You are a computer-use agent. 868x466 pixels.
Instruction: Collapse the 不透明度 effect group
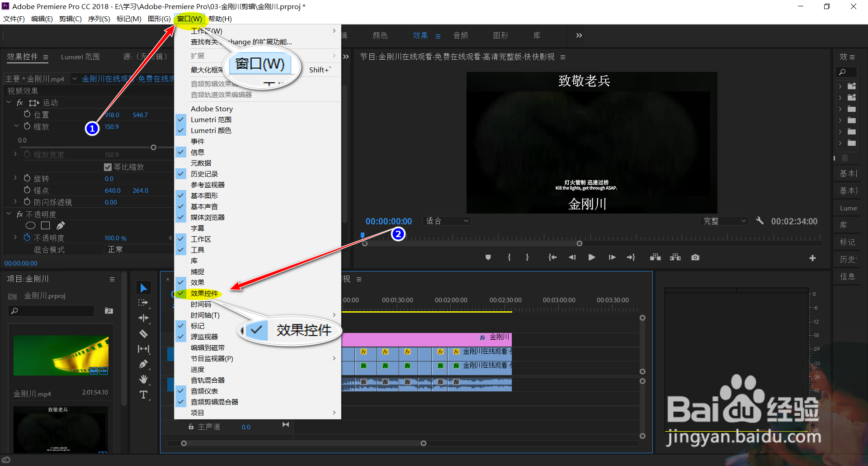(9, 214)
